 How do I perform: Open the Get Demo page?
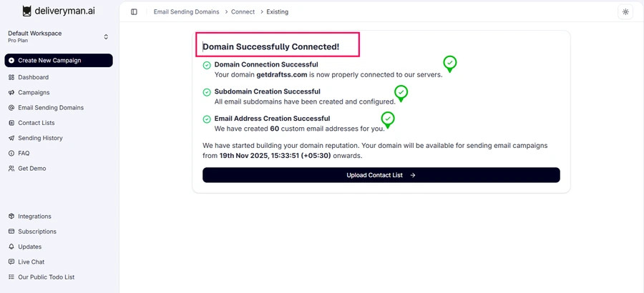[32, 169]
